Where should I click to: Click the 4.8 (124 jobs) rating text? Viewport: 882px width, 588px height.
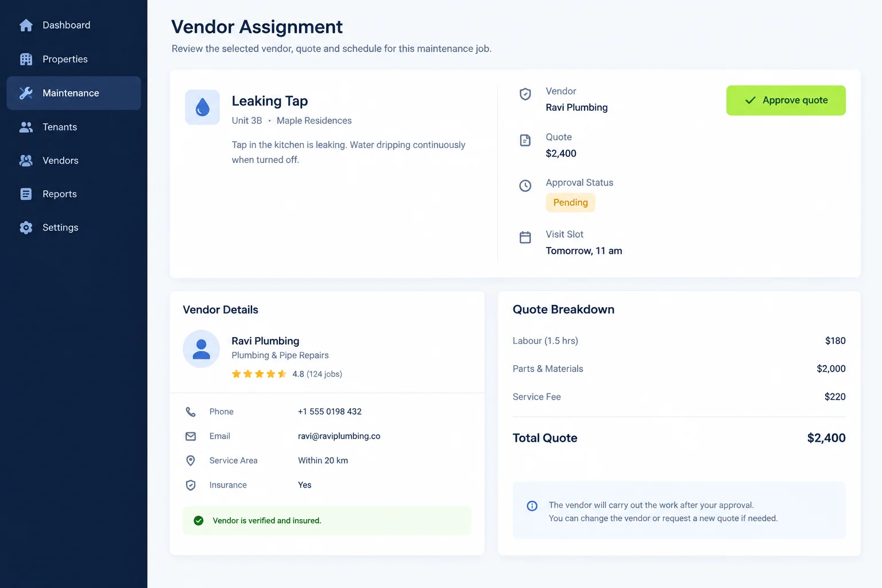pos(317,374)
